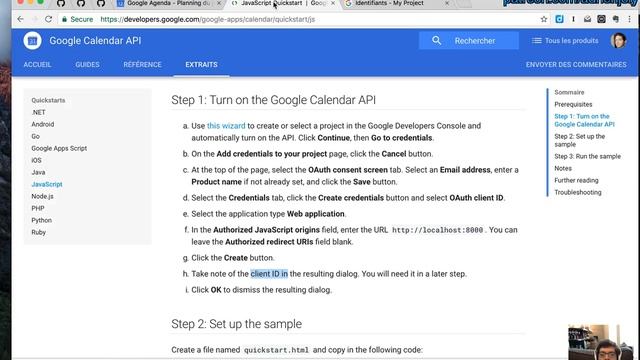640x360 pixels.
Task: Click the browser forward arrow
Action: point(35,19)
